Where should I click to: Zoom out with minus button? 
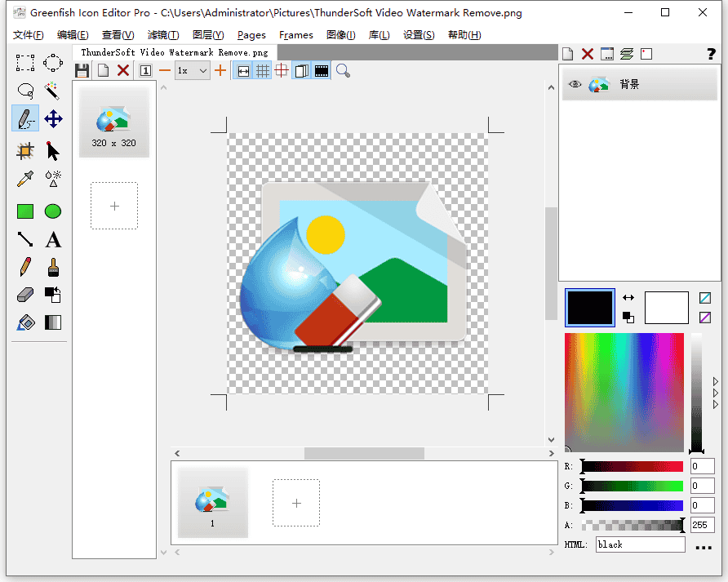click(165, 70)
